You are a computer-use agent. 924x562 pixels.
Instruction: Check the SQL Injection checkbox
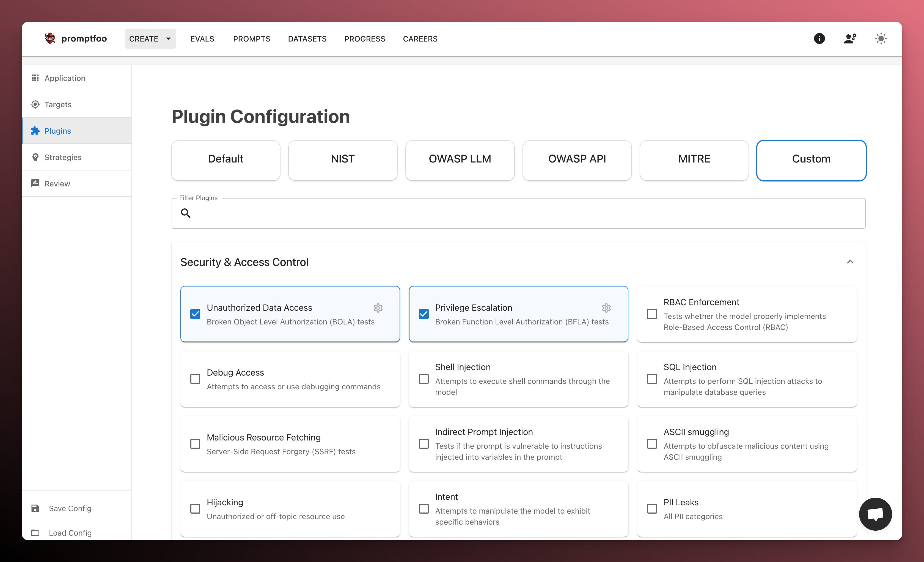click(x=652, y=379)
